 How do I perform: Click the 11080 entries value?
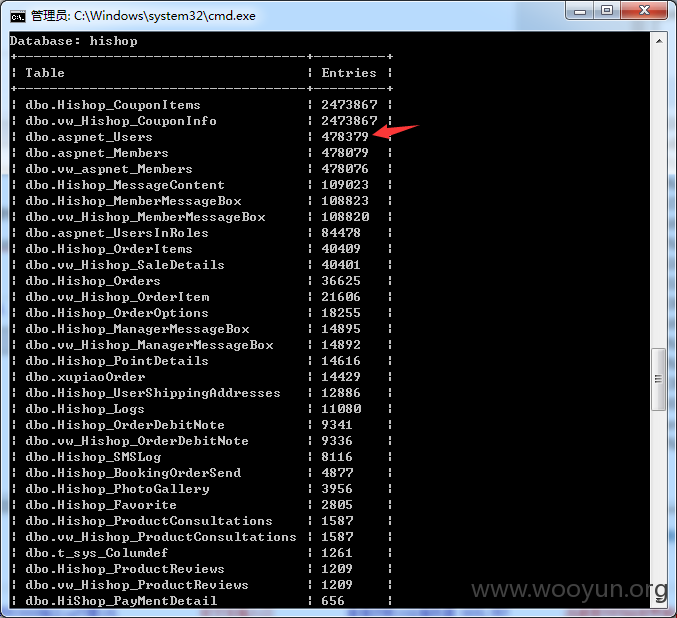[x=341, y=409]
